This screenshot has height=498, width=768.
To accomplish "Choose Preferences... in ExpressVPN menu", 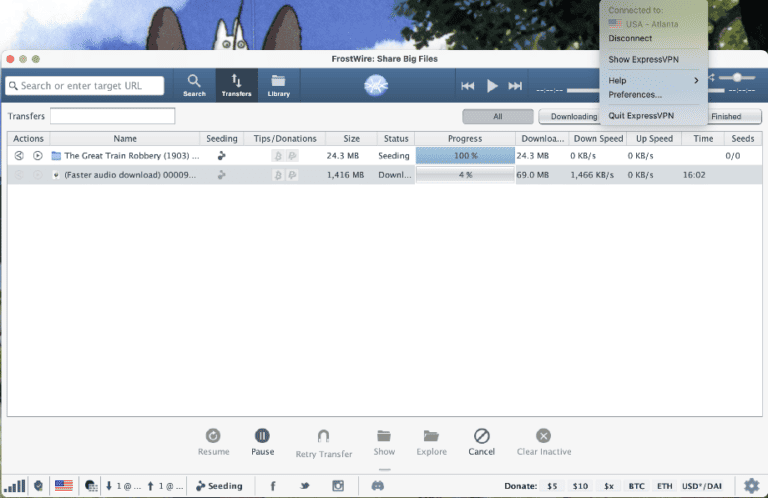I will tap(635, 94).
